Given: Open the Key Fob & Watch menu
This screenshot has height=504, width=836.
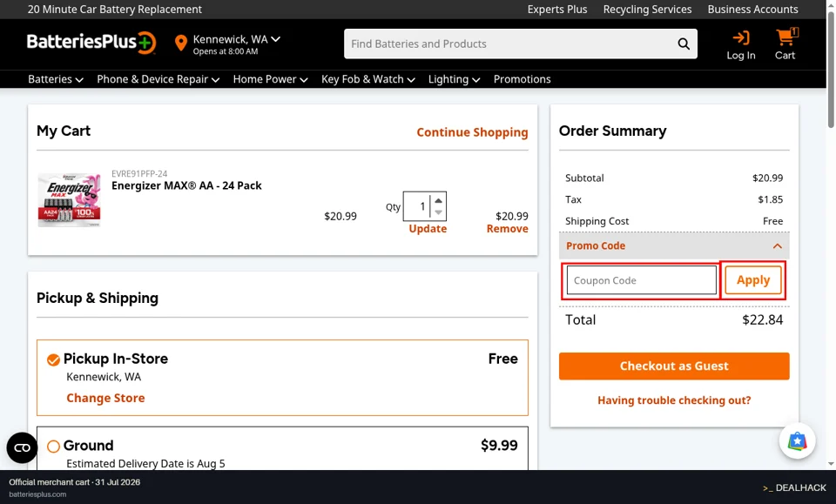Looking at the screenshot, I should [x=367, y=79].
